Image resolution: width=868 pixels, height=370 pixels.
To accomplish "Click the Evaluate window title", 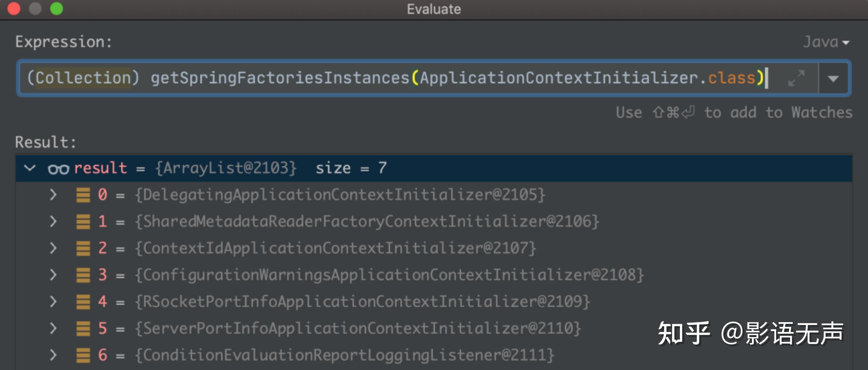I will [x=434, y=9].
